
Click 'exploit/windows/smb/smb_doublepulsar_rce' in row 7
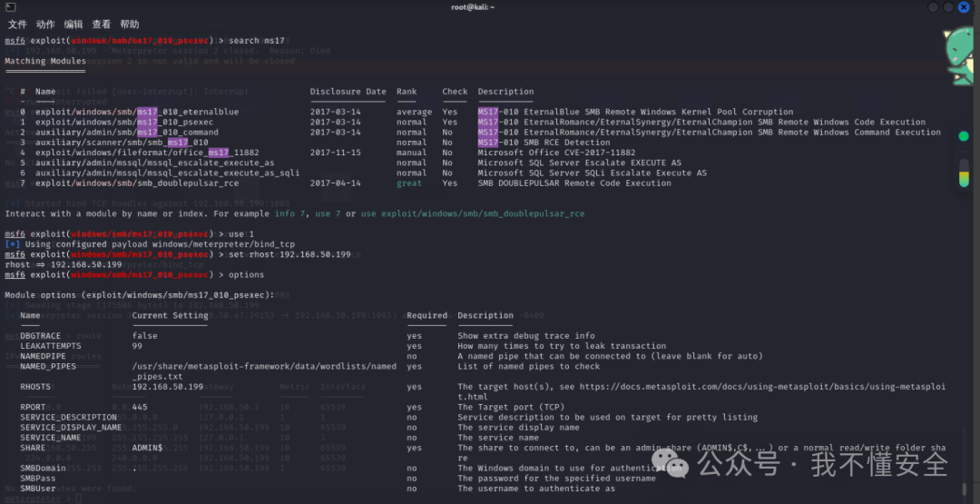(137, 183)
